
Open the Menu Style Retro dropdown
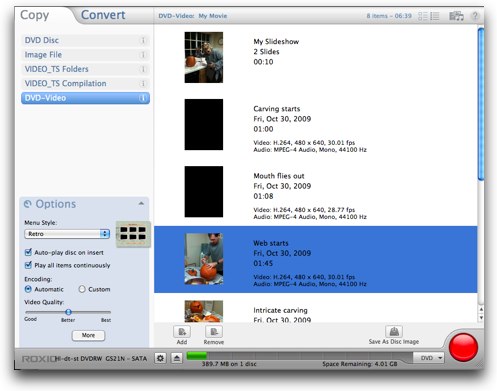[x=67, y=234]
